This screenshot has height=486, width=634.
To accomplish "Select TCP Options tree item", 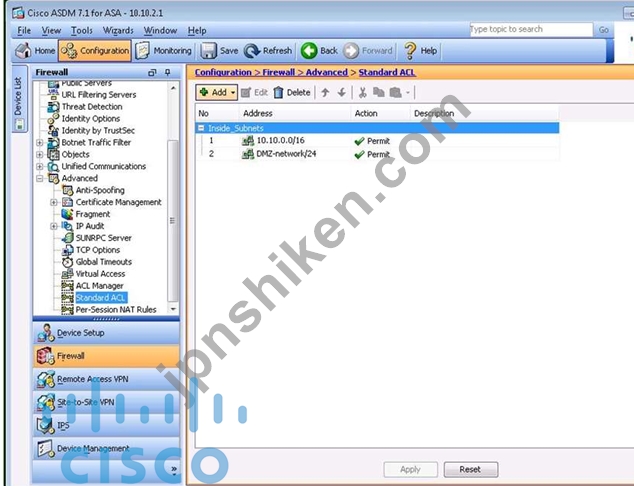I will pyautogui.click(x=98, y=250).
